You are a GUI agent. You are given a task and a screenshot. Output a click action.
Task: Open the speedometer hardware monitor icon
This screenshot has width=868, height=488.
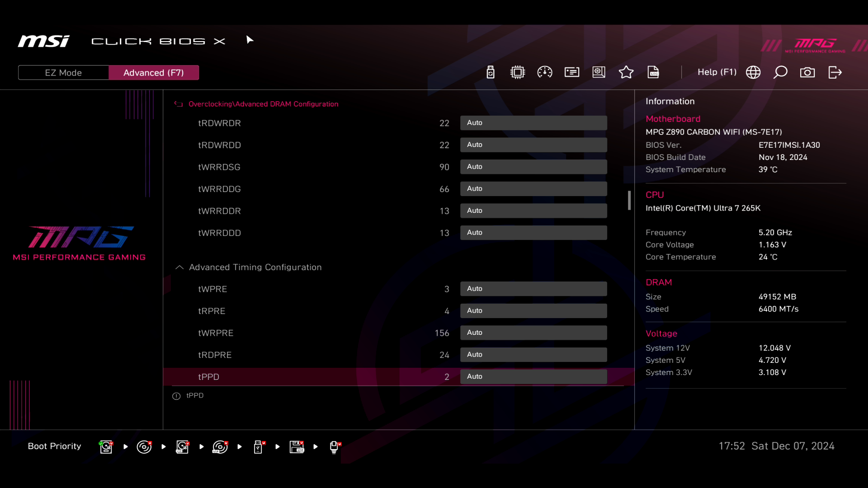point(544,72)
